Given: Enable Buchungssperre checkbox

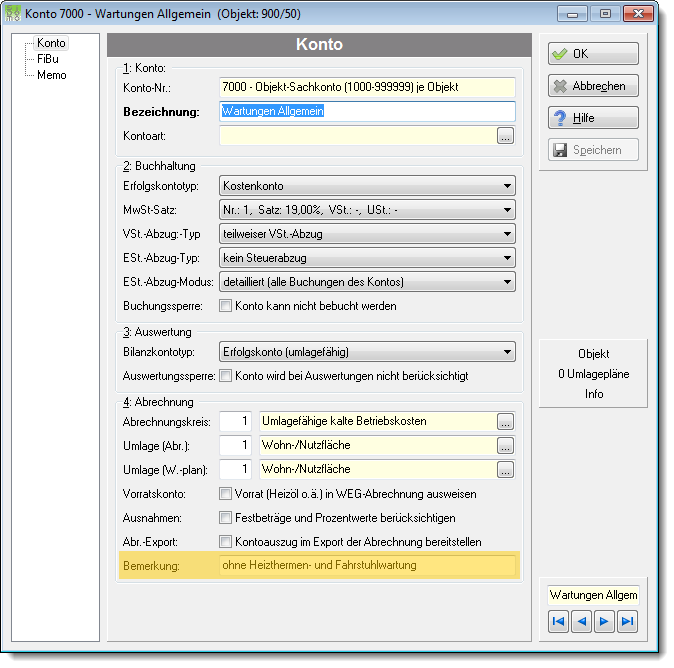Looking at the screenshot, I should pyautogui.click(x=225, y=306).
